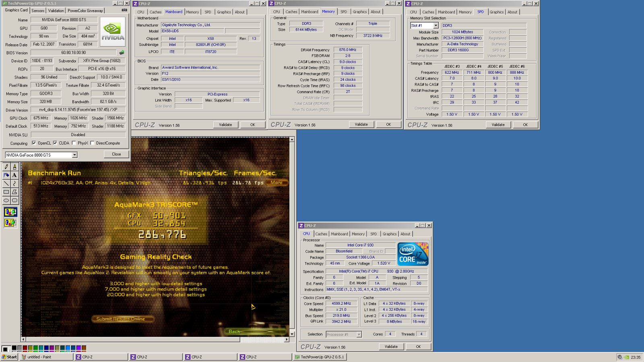Pick the brown color swatch in Paint palette
The height and width of the screenshot is (362, 644).
coord(84,347)
